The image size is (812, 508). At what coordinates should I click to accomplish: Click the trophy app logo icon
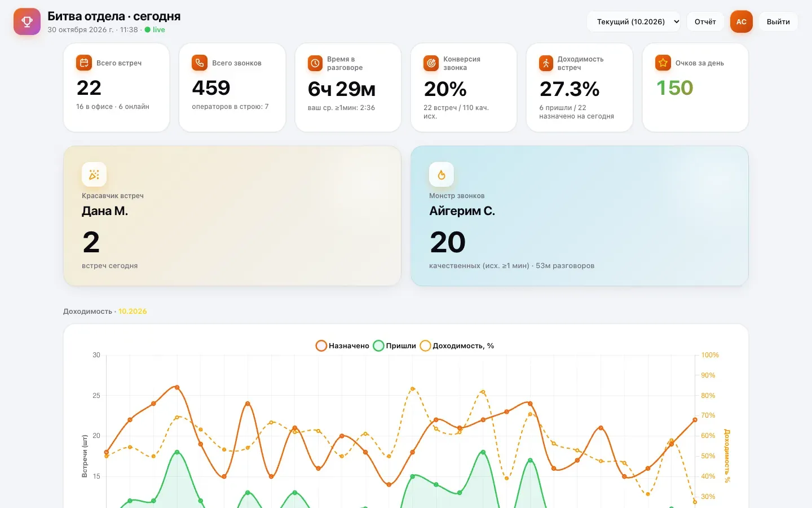click(x=27, y=21)
